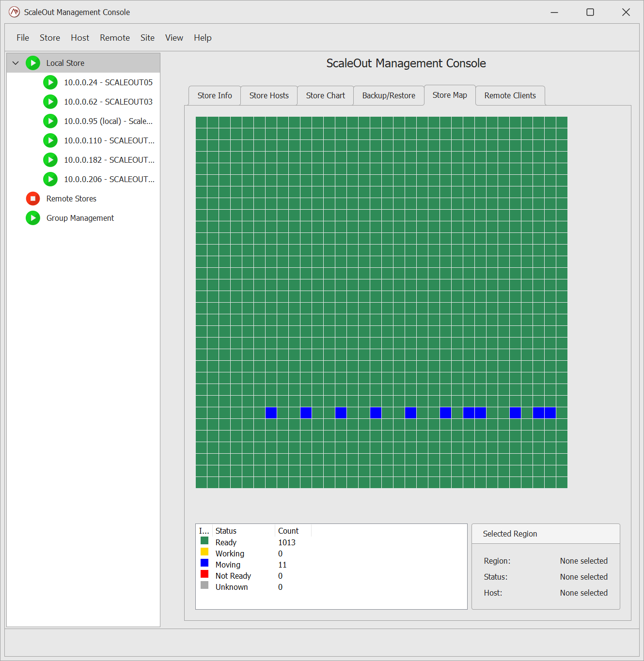Click the blue Moving legend swatch

point(204,563)
